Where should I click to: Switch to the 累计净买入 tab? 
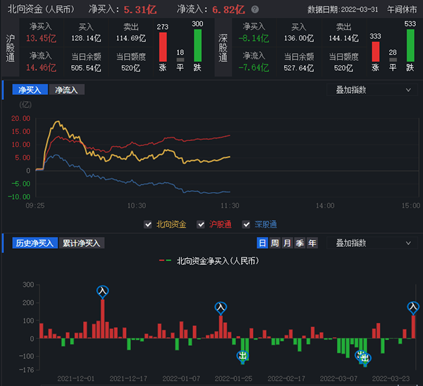(x=82, y=243)
